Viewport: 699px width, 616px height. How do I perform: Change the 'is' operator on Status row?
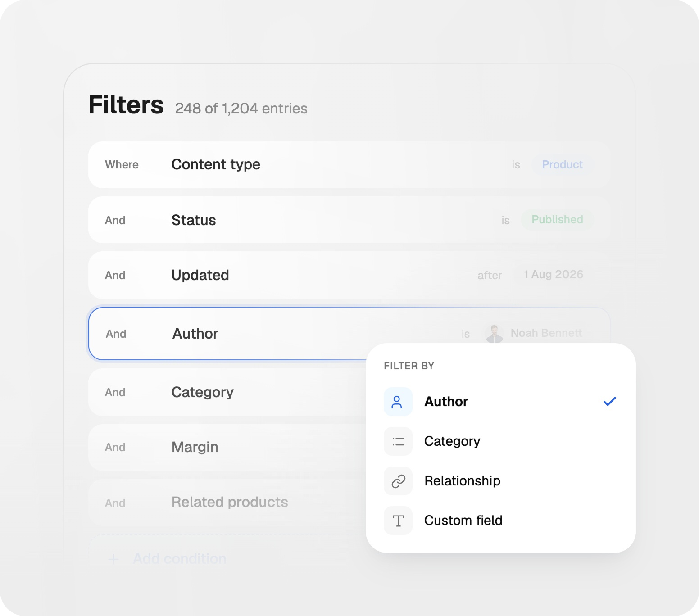pyautogui.click(x=505, y=220)
